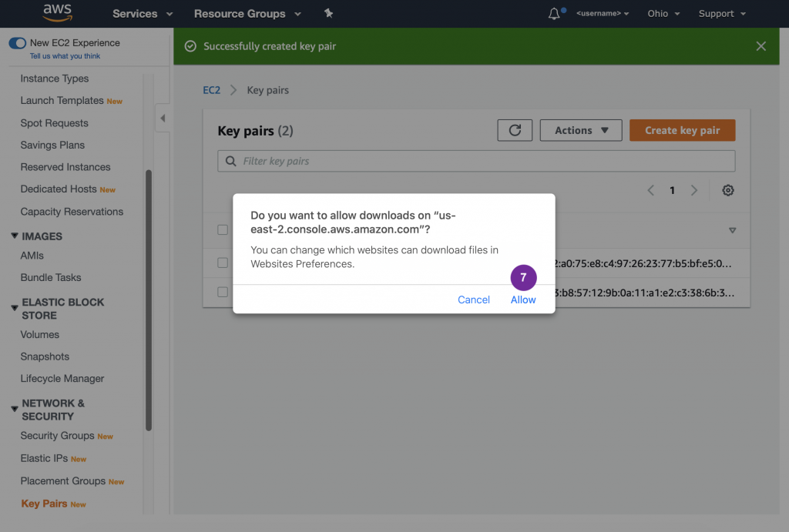Select the first key pair row checkbox
This screenshot has width=789, height=532.
[223, 263]
